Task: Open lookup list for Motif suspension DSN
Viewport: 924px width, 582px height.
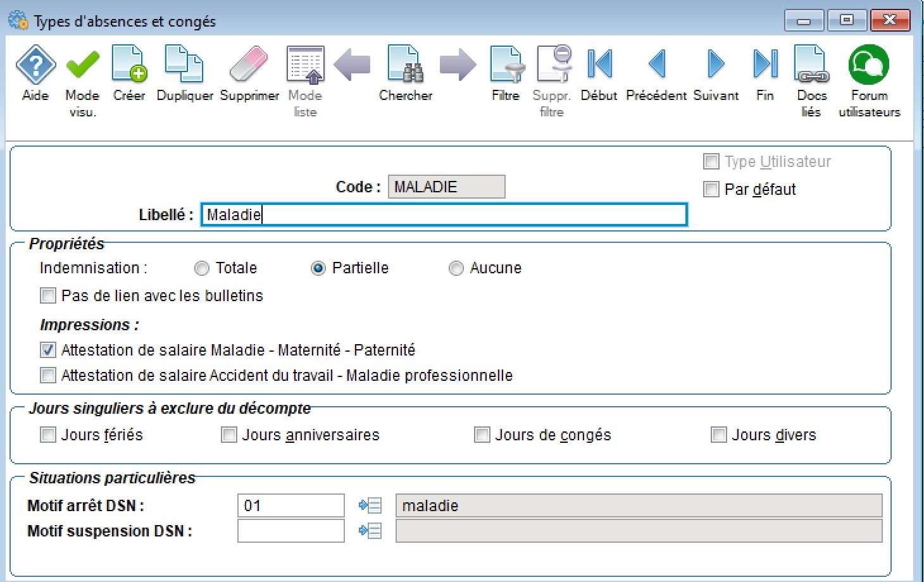Action: [x=370, y=531]
